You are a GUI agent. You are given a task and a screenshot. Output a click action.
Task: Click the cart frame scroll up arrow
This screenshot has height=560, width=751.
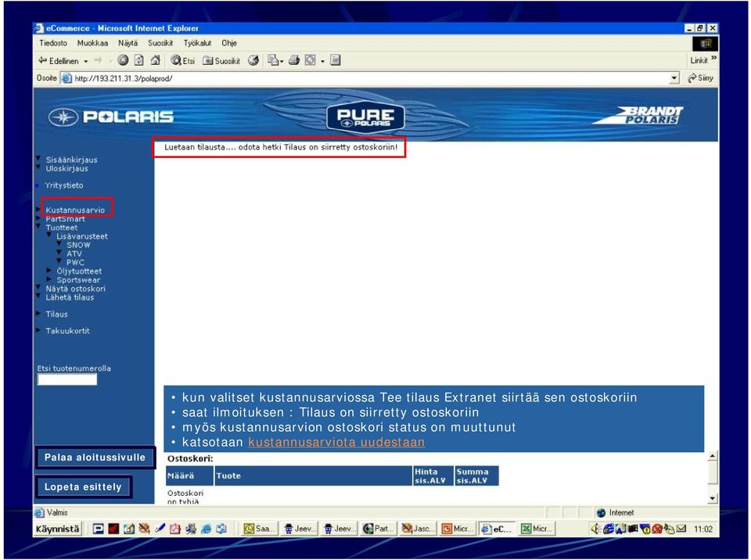pos(713,457)
